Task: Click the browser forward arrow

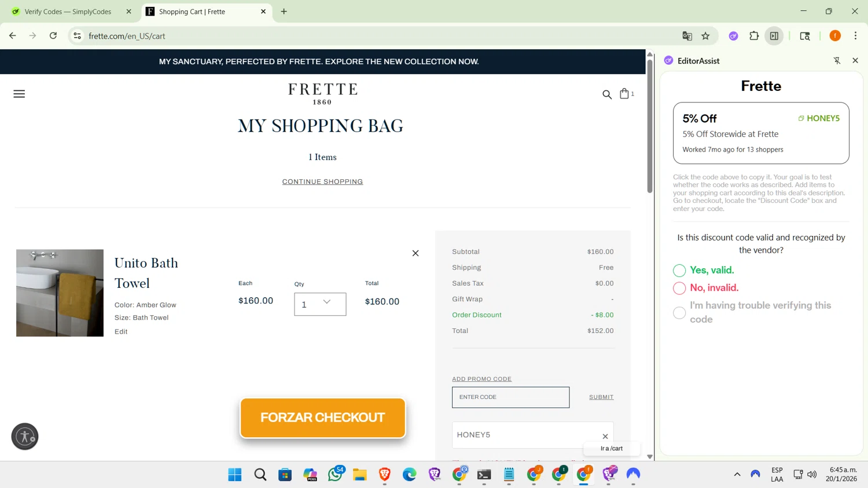Action: point(33,36)
